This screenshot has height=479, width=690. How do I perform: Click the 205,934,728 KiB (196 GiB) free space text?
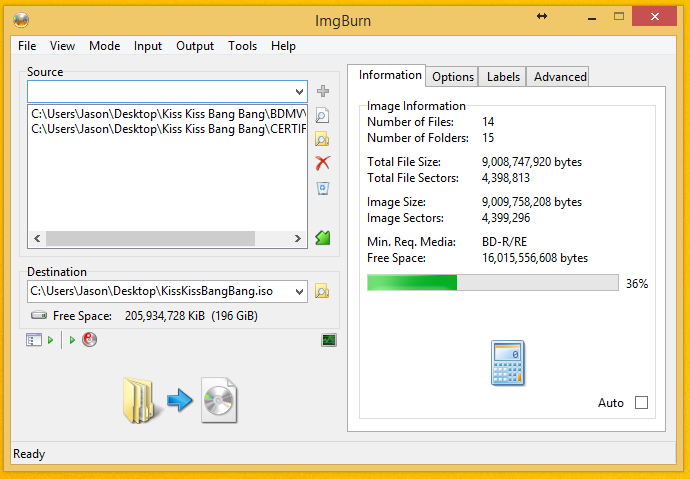(x=191, y=316)
